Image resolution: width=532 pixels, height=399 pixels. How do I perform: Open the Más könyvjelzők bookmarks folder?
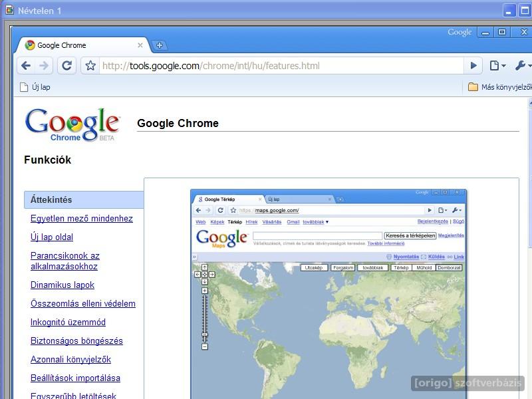(500, 87)
